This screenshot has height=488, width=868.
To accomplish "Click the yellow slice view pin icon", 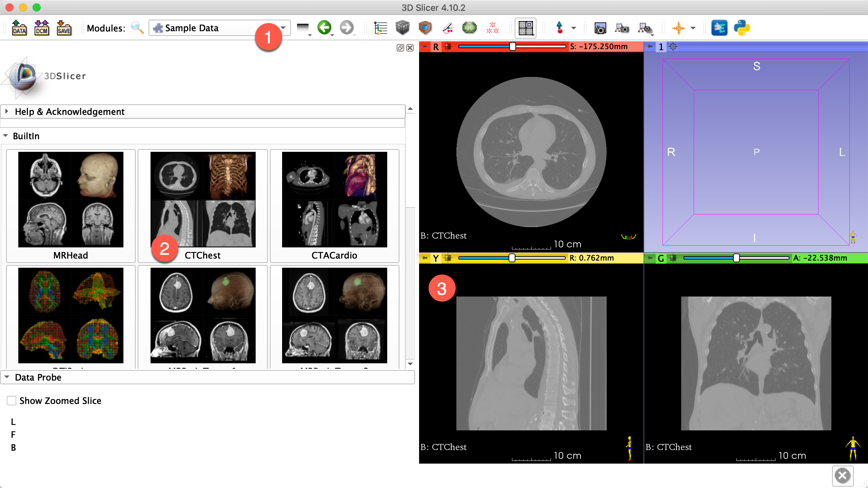I will click(425, 258).
